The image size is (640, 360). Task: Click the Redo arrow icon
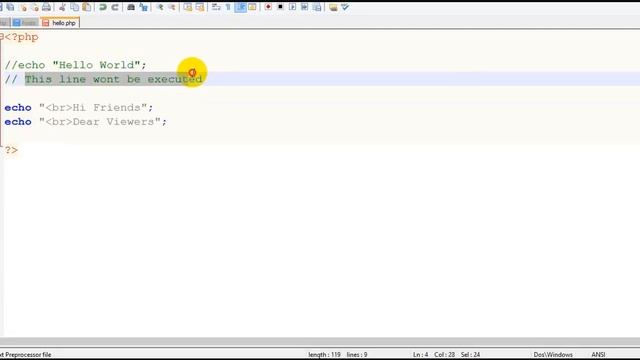click(115, 7)
